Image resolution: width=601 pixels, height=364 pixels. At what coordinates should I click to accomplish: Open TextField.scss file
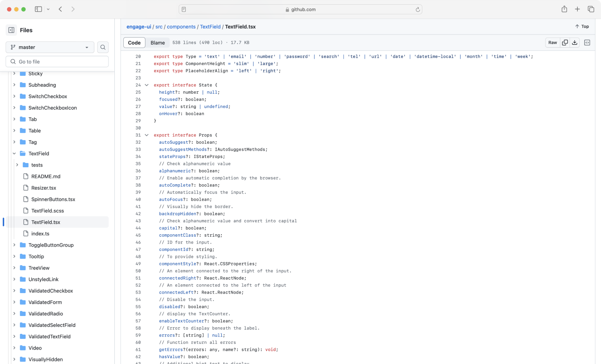tap(48, 211)
